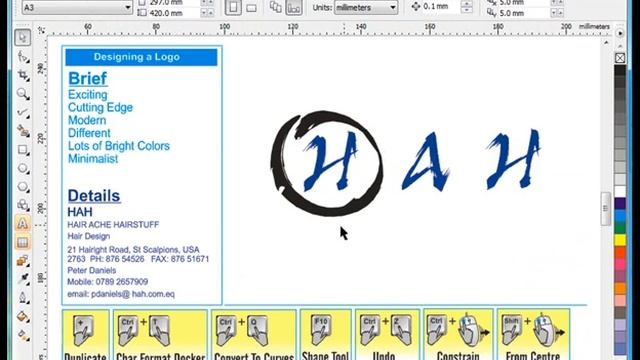Viewport: 640px width, 360px height.
Task: Toggle apply layout to current page only
Action: tap(294, 7)
